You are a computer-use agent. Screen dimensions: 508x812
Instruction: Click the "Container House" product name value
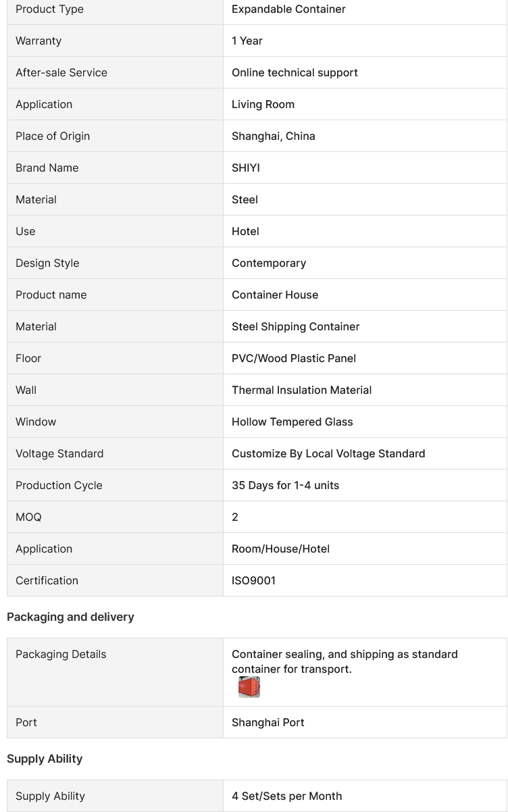275,295
